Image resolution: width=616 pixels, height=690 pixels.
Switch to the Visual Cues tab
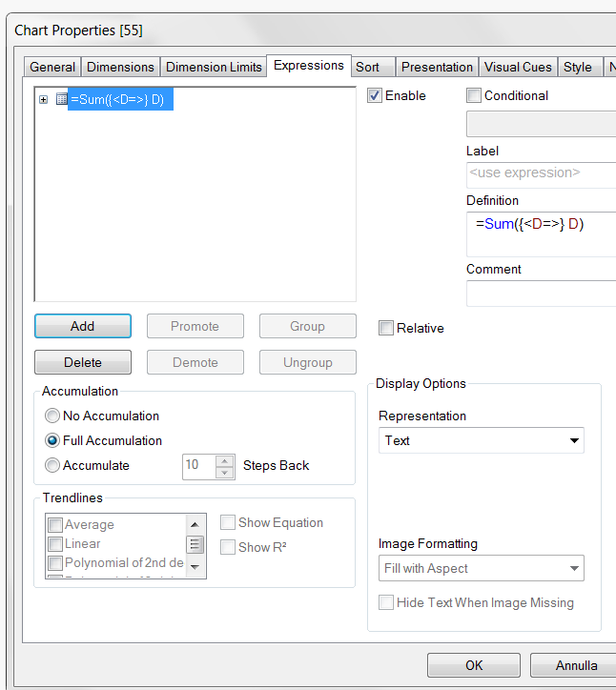tap(518, 67)
